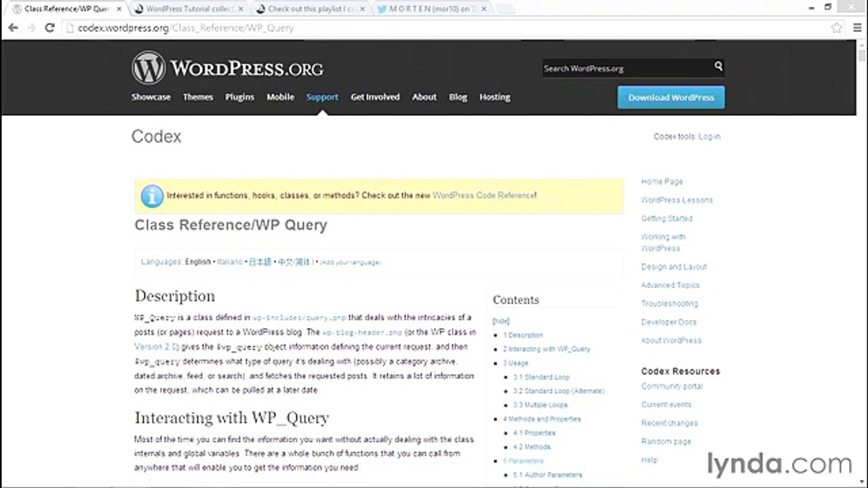The height and width of the screenshot is (488, 868).
Task: Open Recent changes link
Action: click(669, 423)
